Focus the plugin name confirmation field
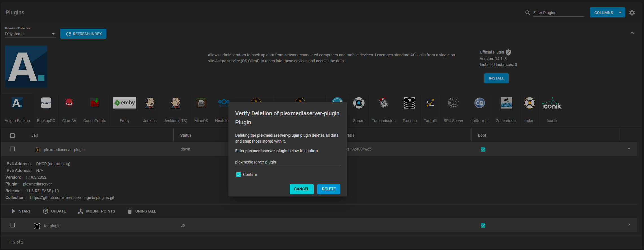This screenshot has width=644, height=250. pyautogui.click(x=287, y=162)
